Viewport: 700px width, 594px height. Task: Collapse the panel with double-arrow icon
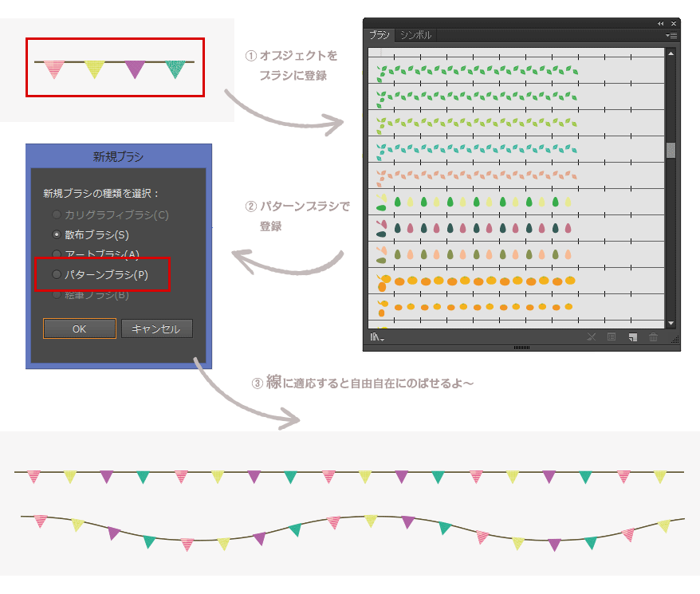(x=659, y=22)
